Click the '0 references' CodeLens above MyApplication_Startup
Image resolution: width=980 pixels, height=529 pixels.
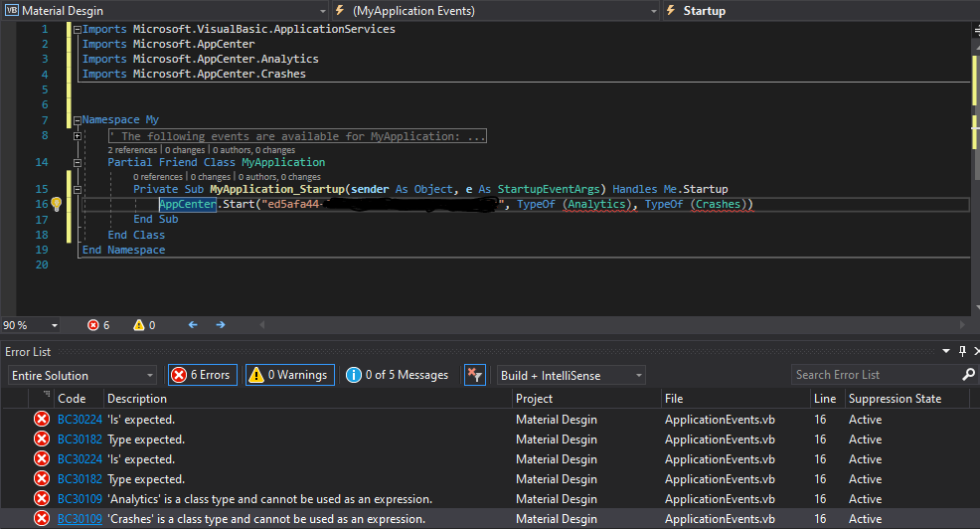157,177
